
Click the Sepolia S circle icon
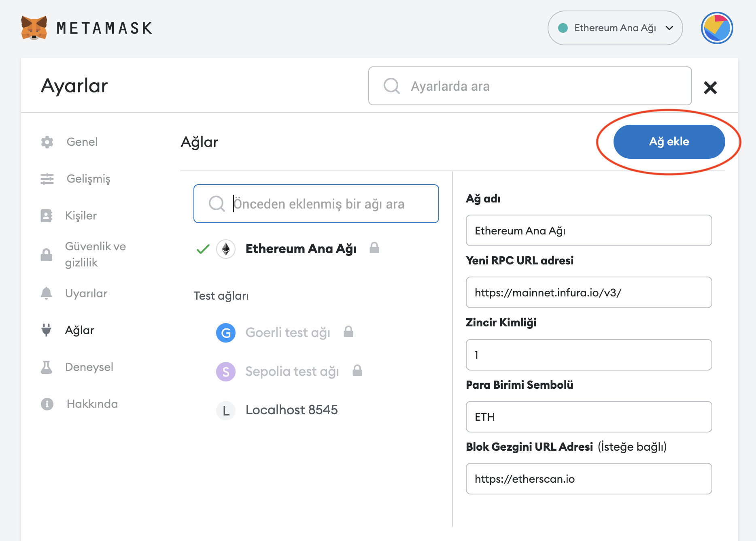pyautogui.click(x=226, y=371)
